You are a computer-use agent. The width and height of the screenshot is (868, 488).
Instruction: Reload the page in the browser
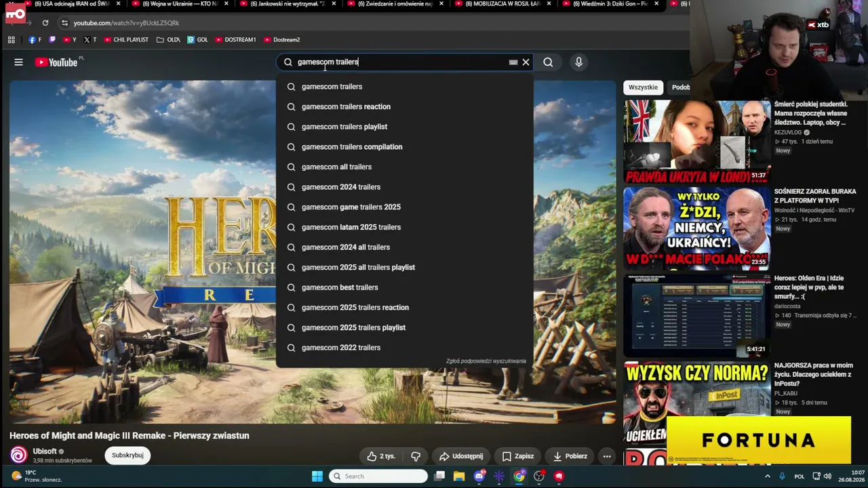coord(45,23)
